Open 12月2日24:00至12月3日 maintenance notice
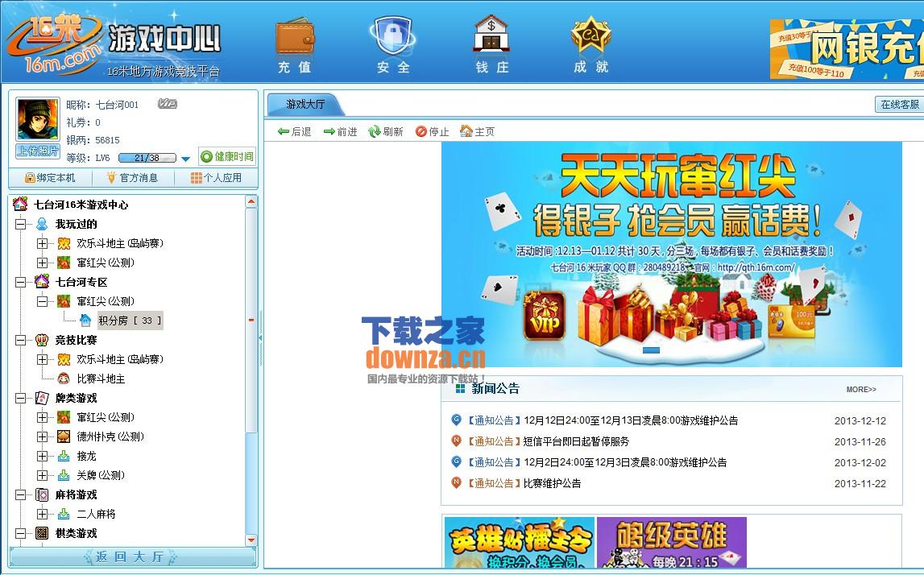This screenshot has height=575, width=924. tap(624, 462)
